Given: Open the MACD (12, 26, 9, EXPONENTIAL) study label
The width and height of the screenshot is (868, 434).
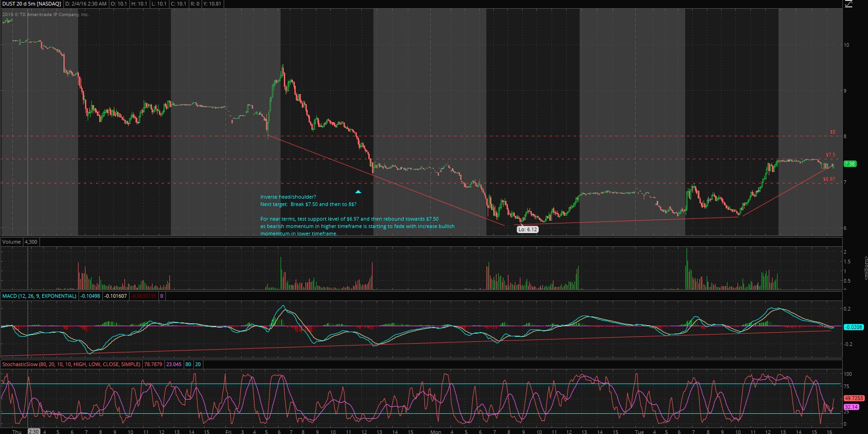Looking at the screenshot, I should coord(39,296).
